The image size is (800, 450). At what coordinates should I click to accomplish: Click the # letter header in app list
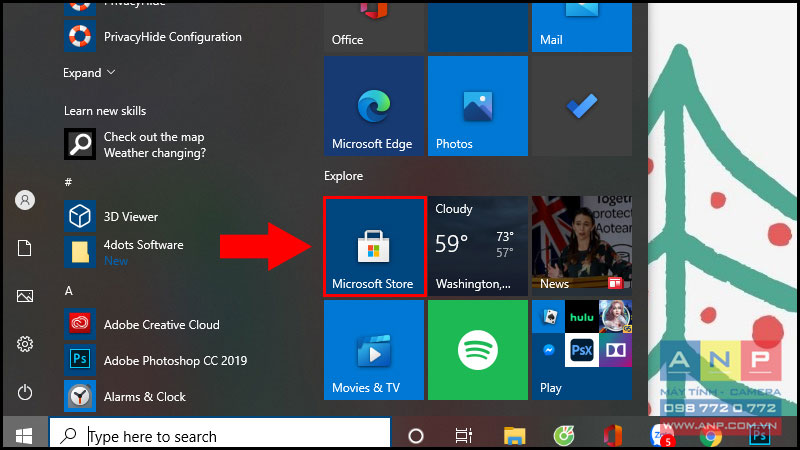tap(68, 182)
